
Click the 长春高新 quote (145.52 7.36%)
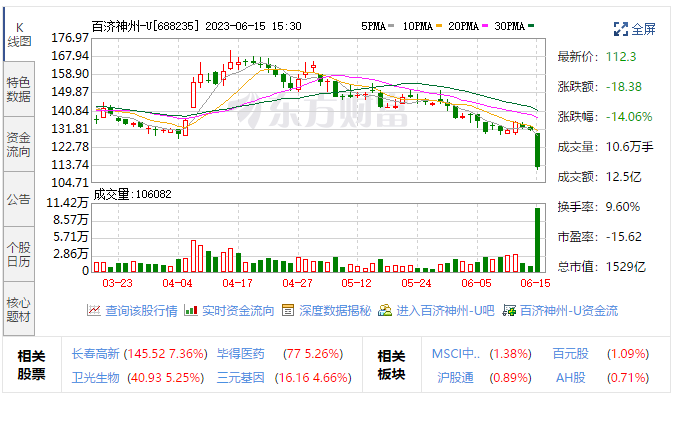tap(166, 354)
